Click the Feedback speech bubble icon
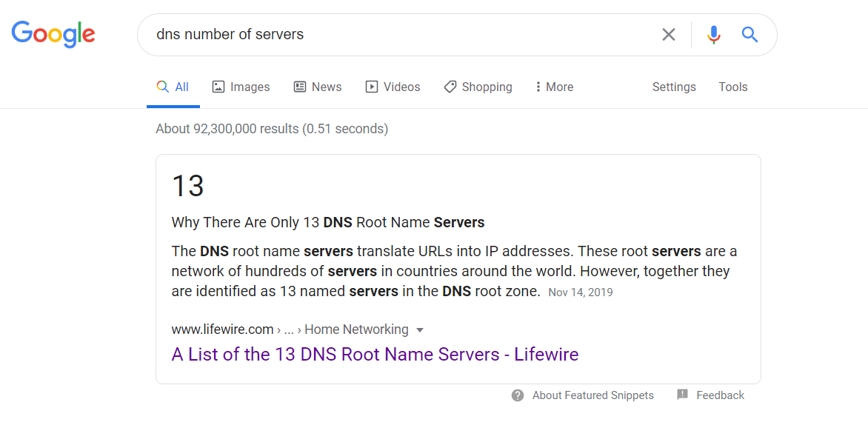This screenshot has width=868, height=425. pos(683,395)
